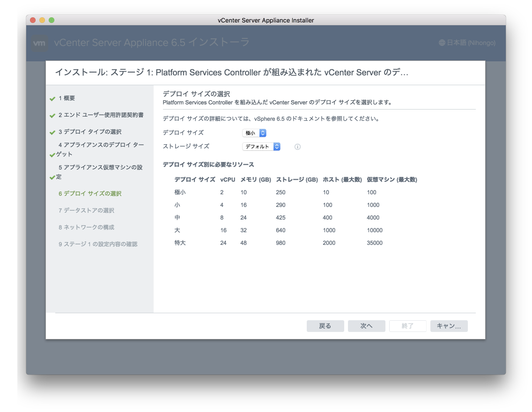Screen dimensions: 532x412
Task: Click the checkmark beside アプライアンスのデプロイ ターゲット
Action: [52, 154]
